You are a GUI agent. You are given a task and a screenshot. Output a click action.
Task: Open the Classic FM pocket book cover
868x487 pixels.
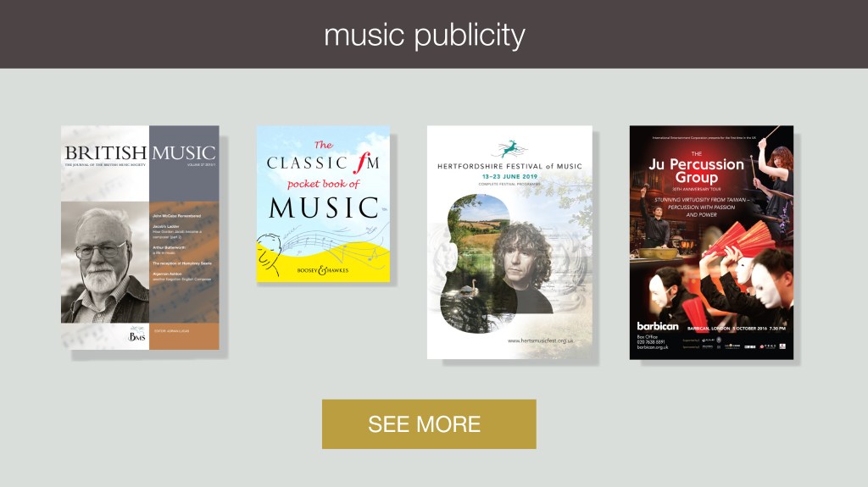pyautogui.click(x=323, y=204)
